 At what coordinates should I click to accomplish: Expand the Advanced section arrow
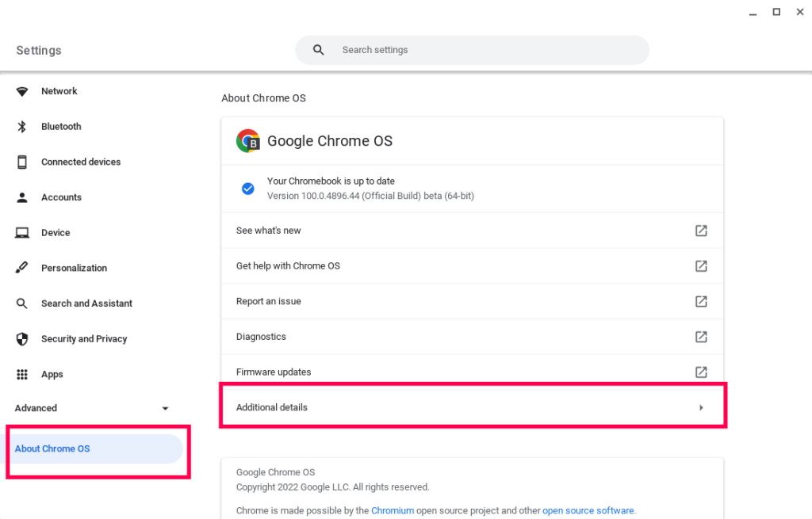(165, 408)
